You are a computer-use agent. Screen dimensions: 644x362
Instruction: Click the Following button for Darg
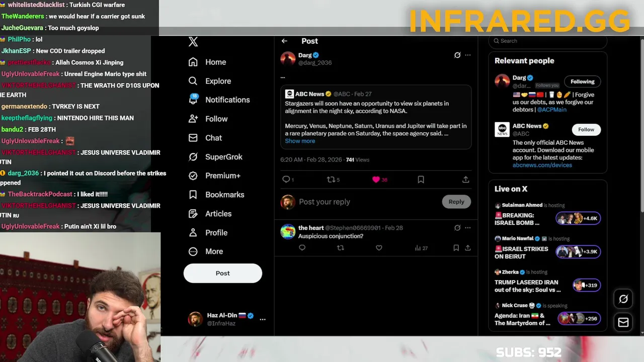[582, 81]
